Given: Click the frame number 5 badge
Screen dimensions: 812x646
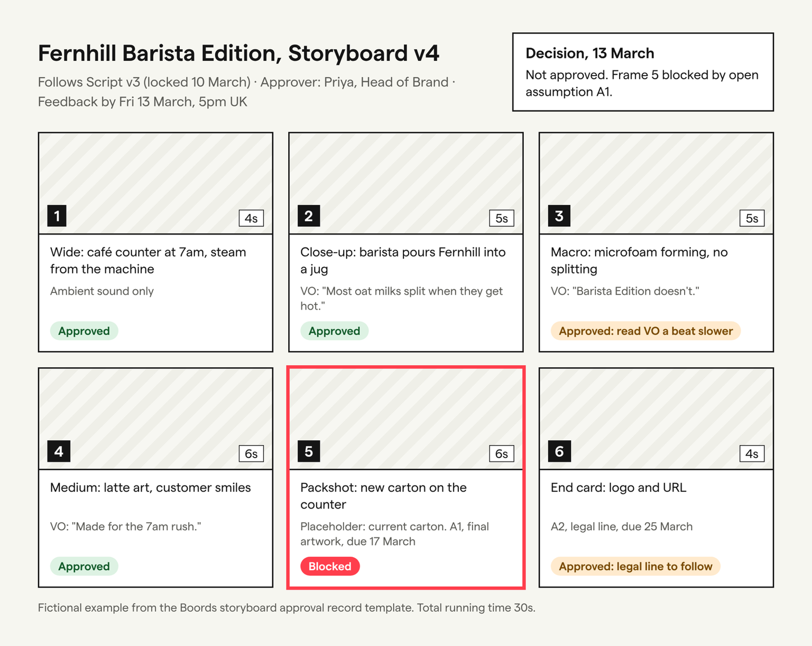Looking at the screenshot, I should click(309, 451).
